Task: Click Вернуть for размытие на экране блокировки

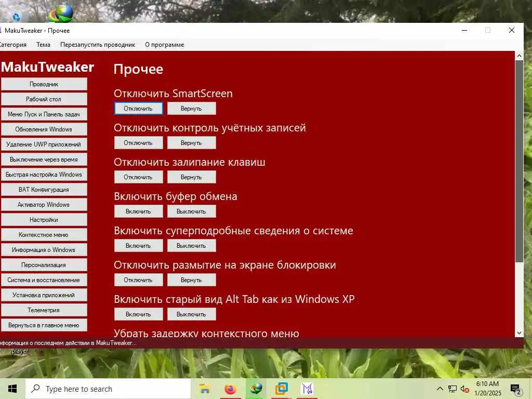Action: (191, 280)
